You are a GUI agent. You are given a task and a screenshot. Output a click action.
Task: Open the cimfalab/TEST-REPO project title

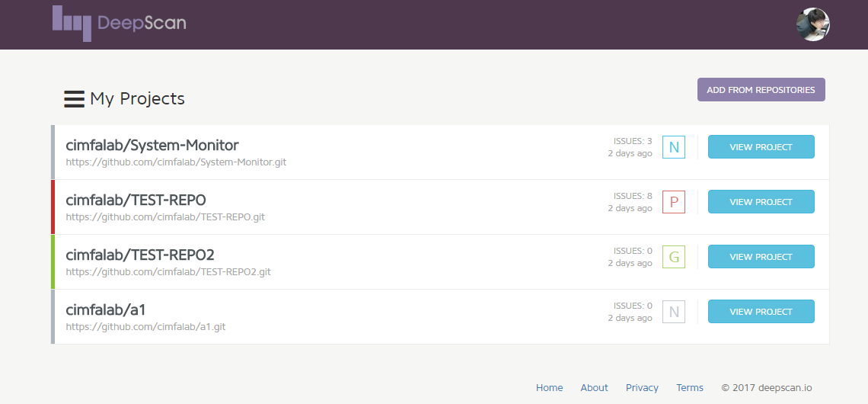pyautogui.click(x=136, y=200)
